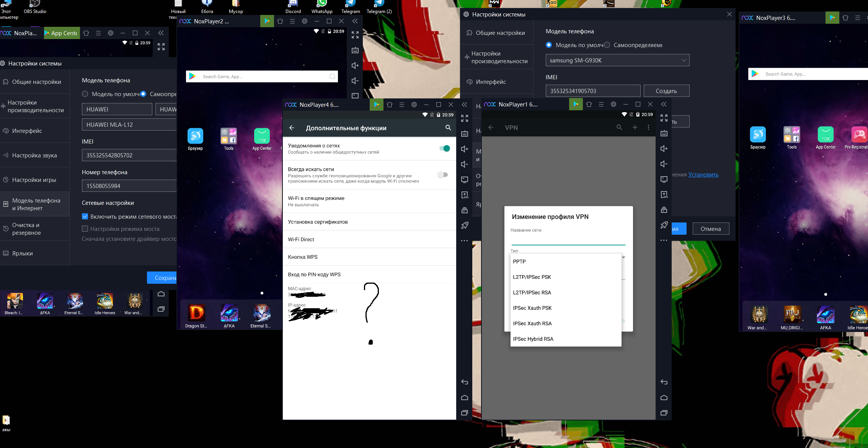Click Установить driver link
868x448 pixels.
pos(703,175)
